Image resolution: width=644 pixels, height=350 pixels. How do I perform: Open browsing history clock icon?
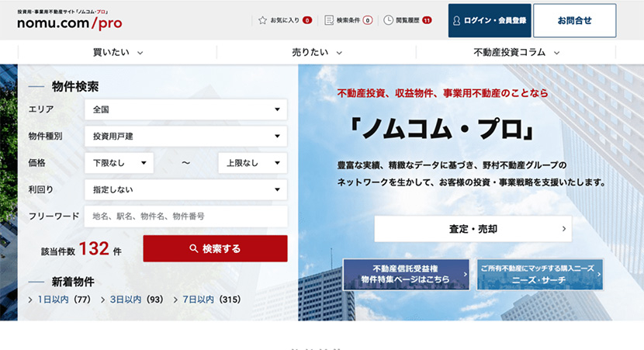[388, 20]
